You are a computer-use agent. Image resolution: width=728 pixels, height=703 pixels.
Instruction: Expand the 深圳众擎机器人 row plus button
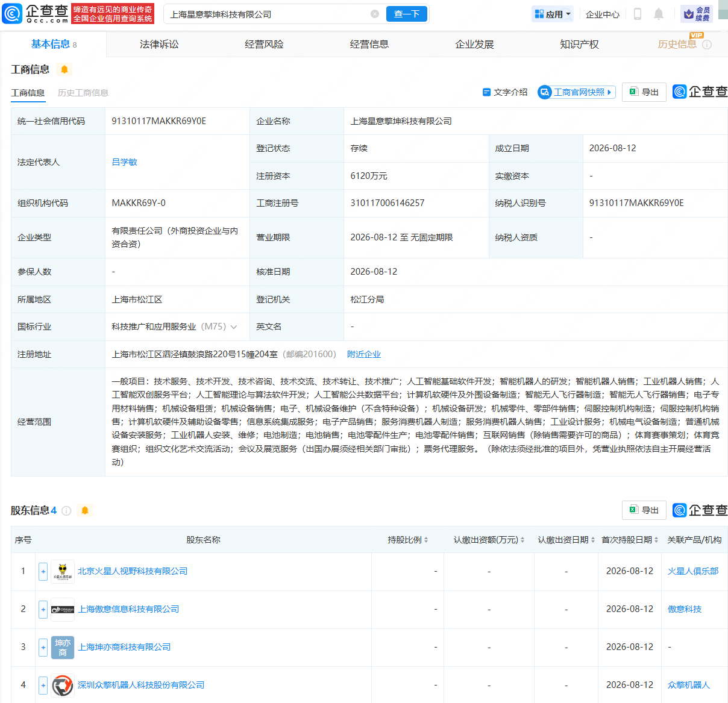coord(43,685)
